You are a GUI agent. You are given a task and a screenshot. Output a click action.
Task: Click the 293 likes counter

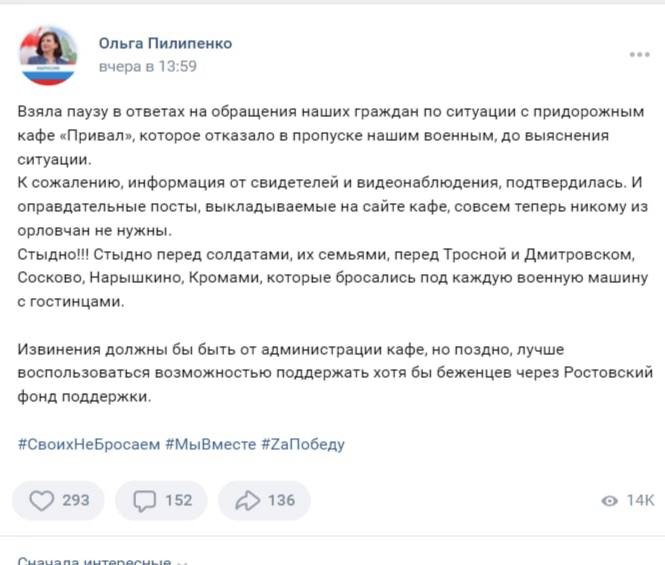click(76, 501)
